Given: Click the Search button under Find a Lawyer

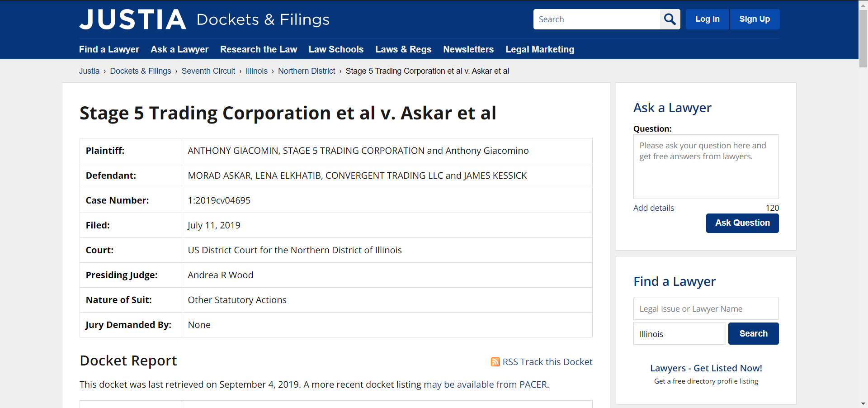Looking at the screenshot, I should click(x=753, y=333).
